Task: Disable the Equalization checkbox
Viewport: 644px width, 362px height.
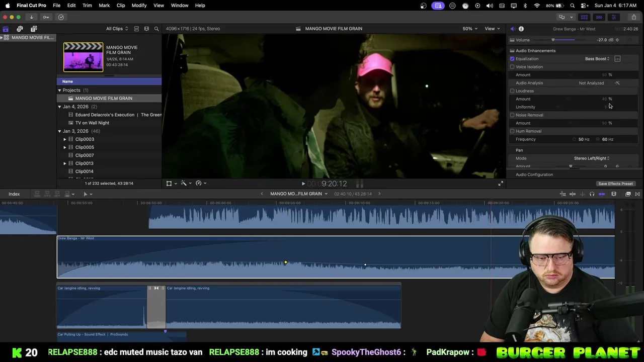Action: click(x=512, y=59)
